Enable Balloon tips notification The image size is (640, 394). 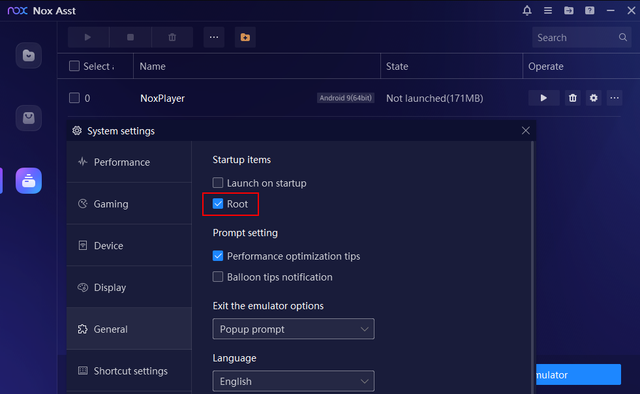pos(218,276)
